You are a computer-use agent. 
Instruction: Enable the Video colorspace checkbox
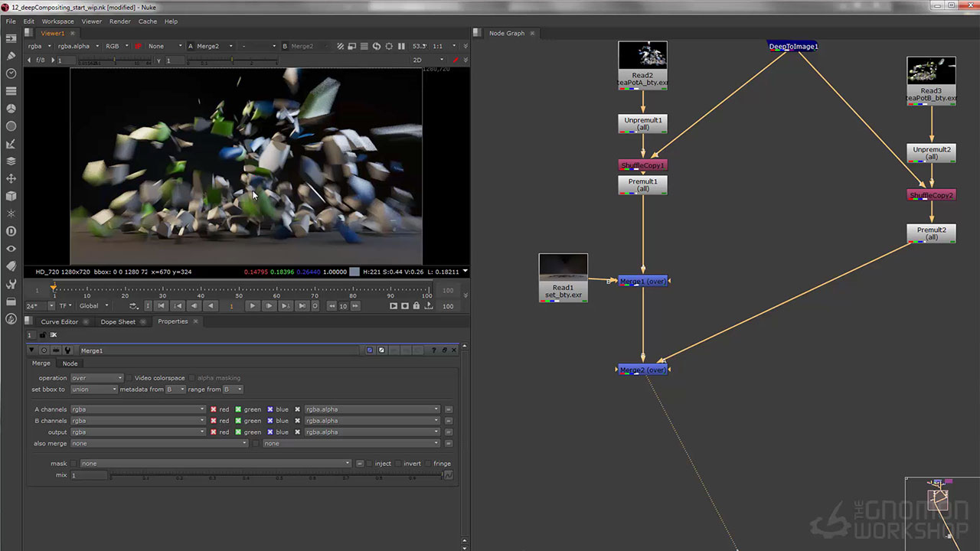click(129, 378)
